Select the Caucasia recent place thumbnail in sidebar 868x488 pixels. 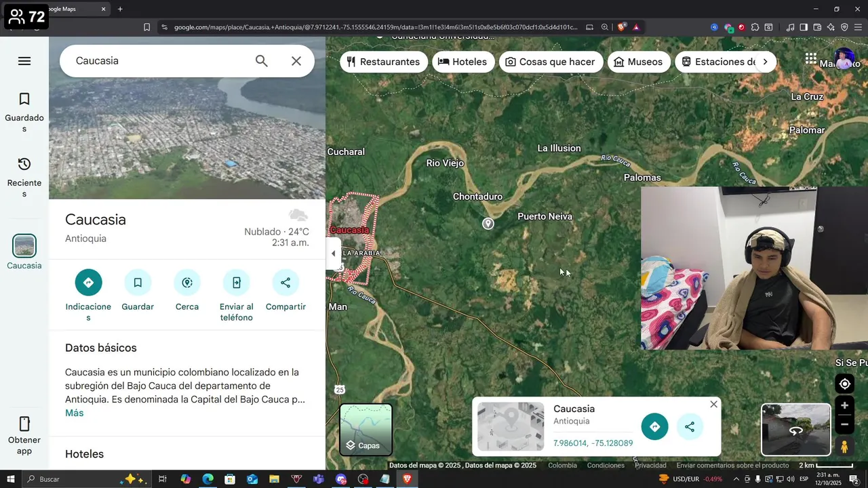click(x=24, y=246)
